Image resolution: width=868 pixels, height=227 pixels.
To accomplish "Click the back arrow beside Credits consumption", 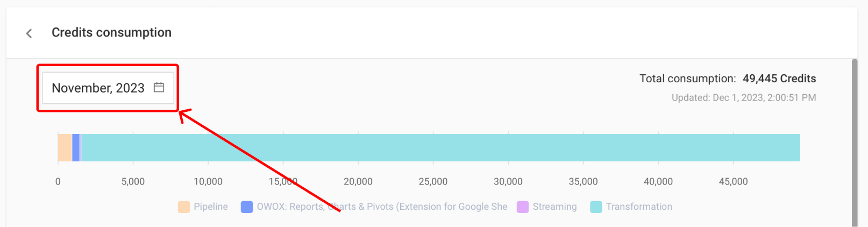I will click(29, 33).
